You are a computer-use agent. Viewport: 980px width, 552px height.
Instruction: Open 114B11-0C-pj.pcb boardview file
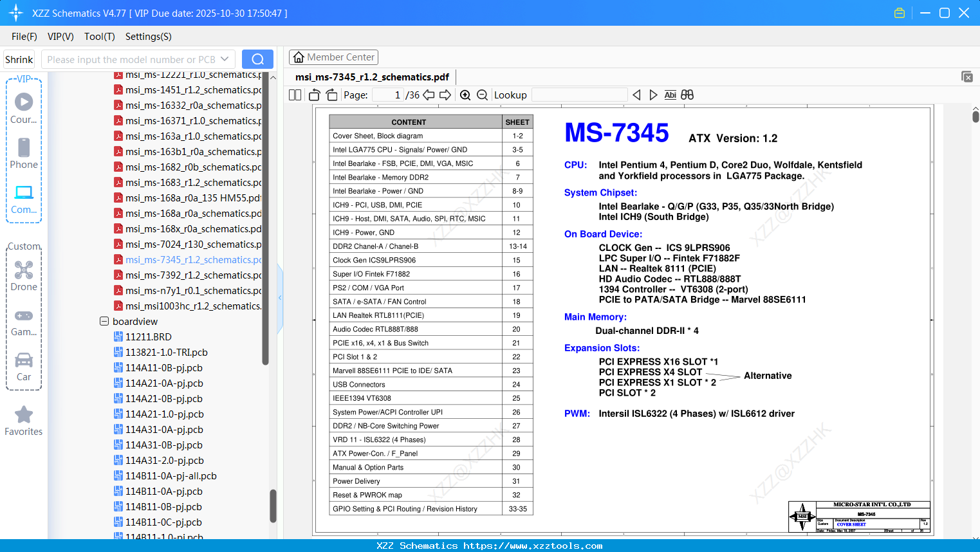pos(158,522)
